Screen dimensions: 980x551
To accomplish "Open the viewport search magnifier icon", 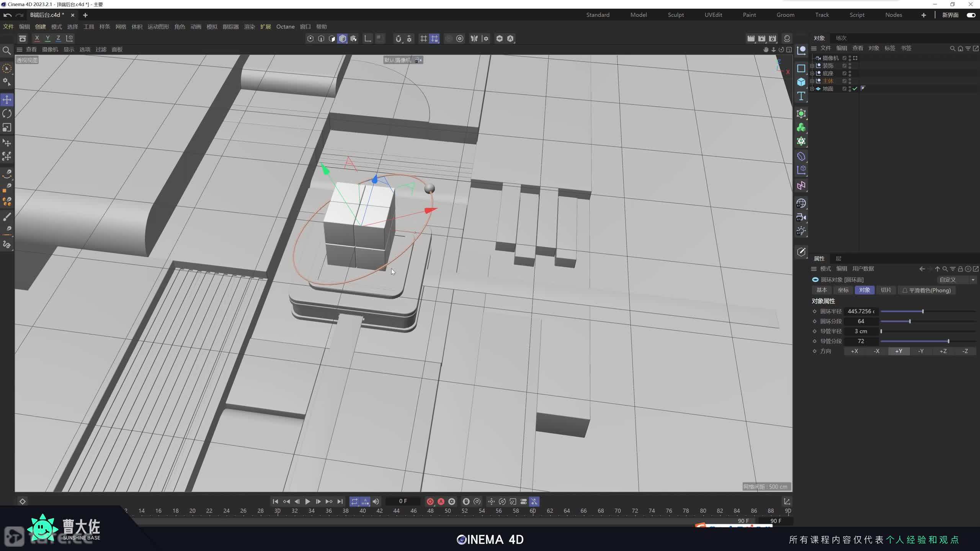I will point(7,51).
